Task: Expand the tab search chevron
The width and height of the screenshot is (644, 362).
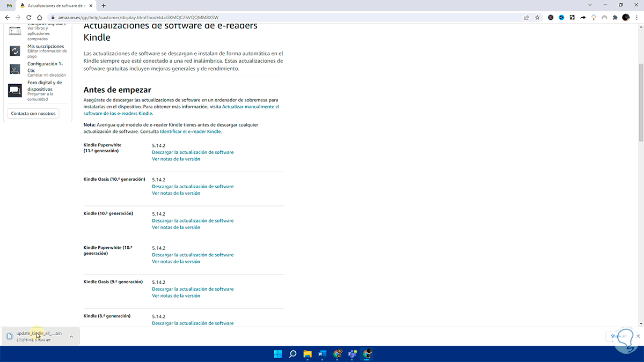Action: pos(590,5)
